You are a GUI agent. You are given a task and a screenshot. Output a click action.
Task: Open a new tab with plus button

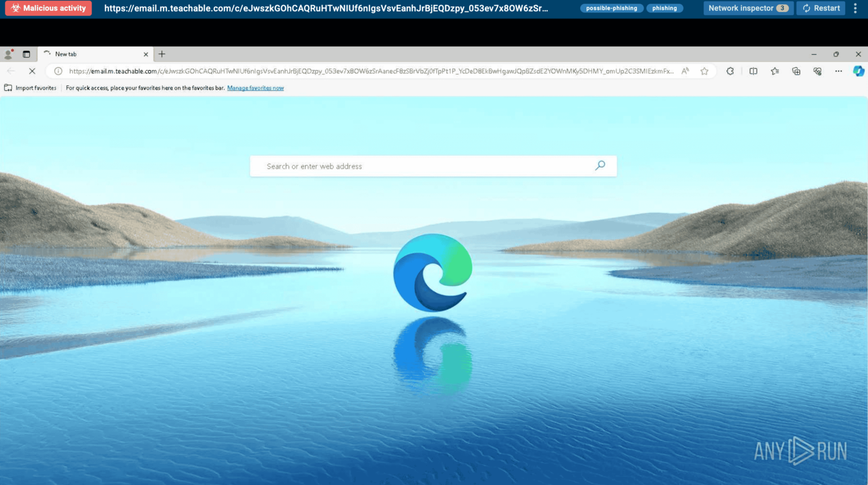coord(162,54)
